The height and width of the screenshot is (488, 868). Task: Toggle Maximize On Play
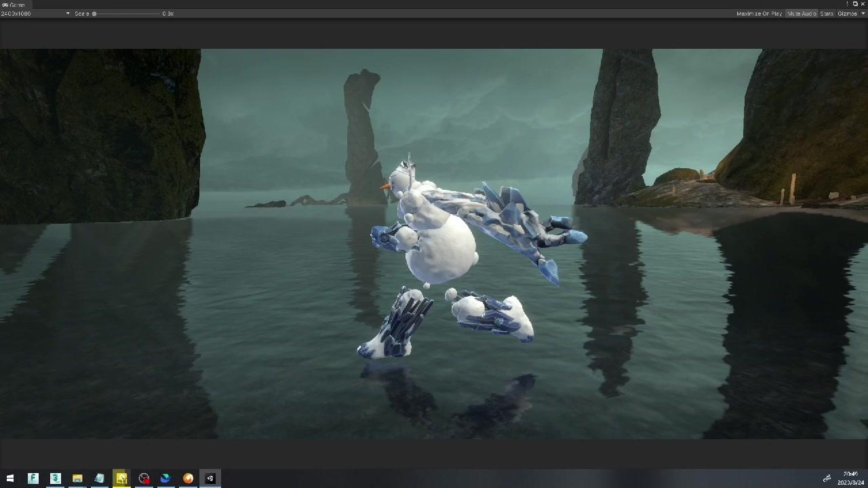click(x=759, y=14)
